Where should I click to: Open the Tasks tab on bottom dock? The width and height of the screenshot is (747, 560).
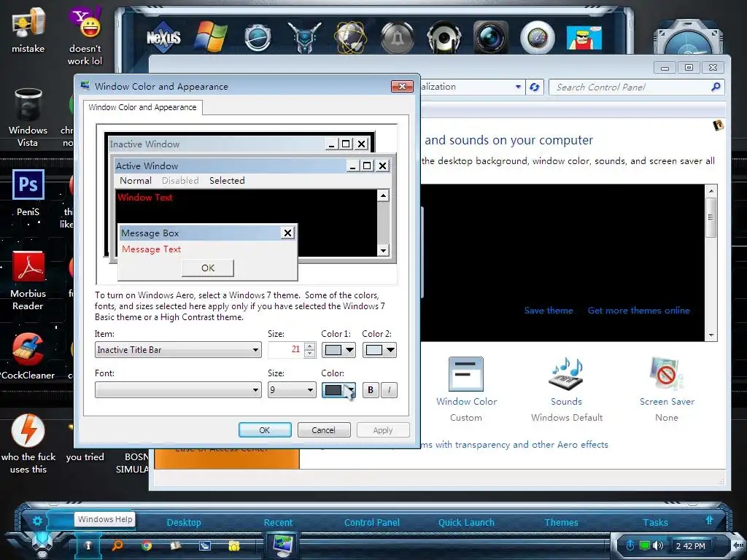[655, 522]
